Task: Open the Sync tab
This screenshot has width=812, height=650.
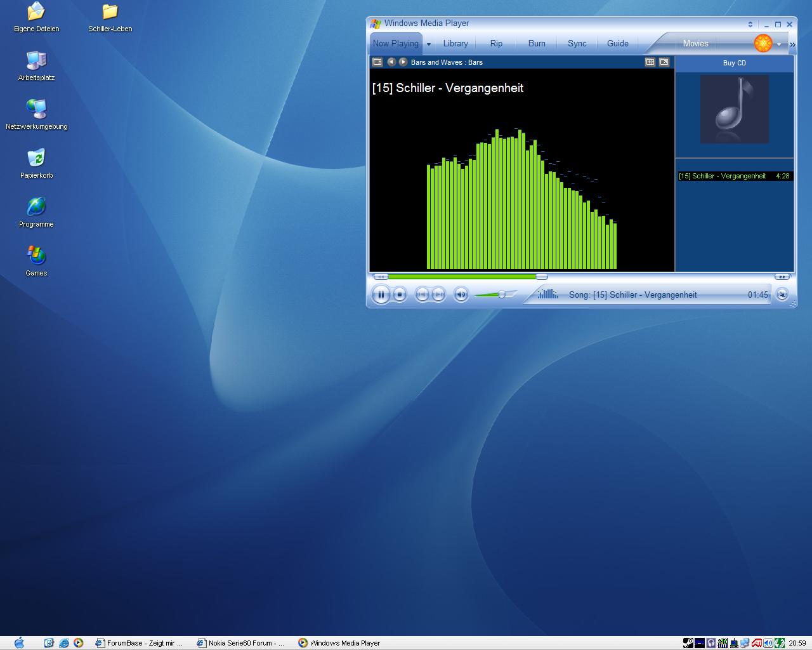Action: point(577,43)
